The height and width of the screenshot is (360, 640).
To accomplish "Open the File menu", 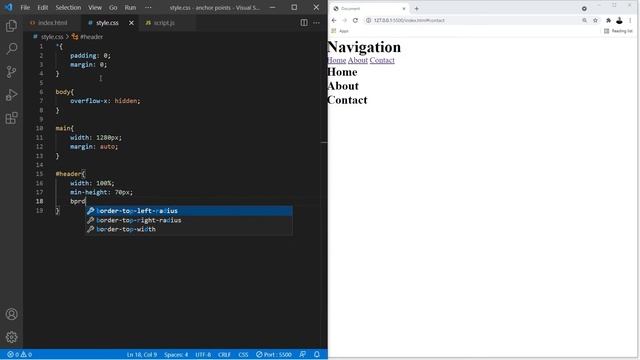I will click(x=25, y=7).
